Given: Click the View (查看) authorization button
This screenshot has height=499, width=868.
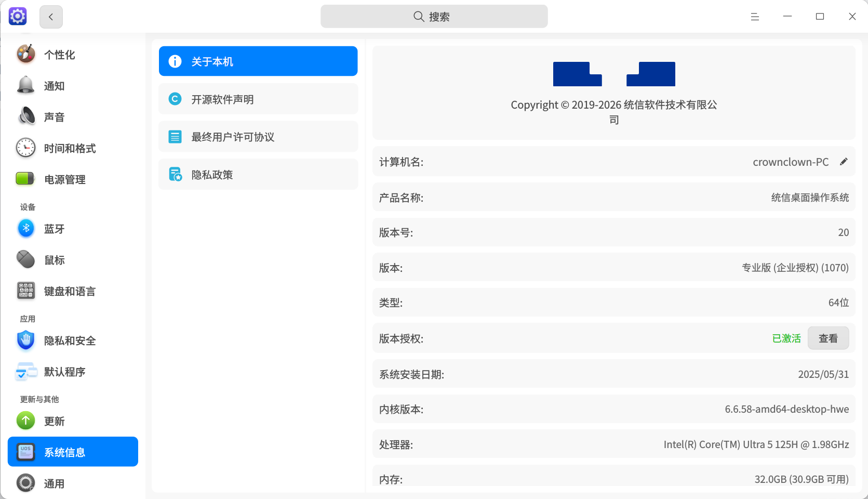Looking at the screenshot, I should pyautogui.click(x=828, y=338).
